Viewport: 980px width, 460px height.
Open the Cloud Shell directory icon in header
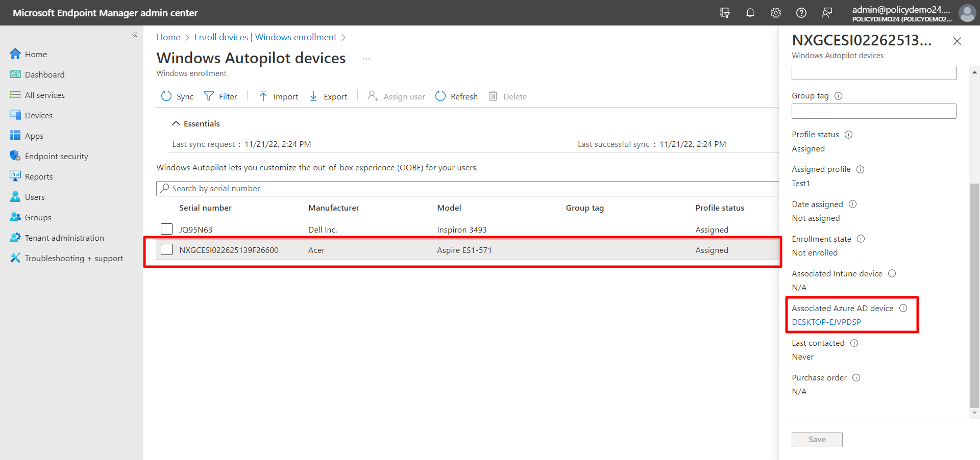724,13
